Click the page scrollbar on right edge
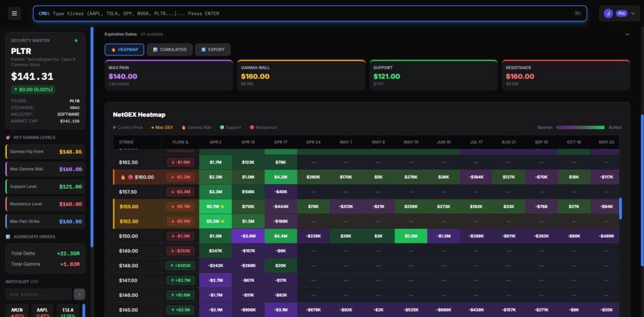644x317 pixels. [x=642, y=190]
